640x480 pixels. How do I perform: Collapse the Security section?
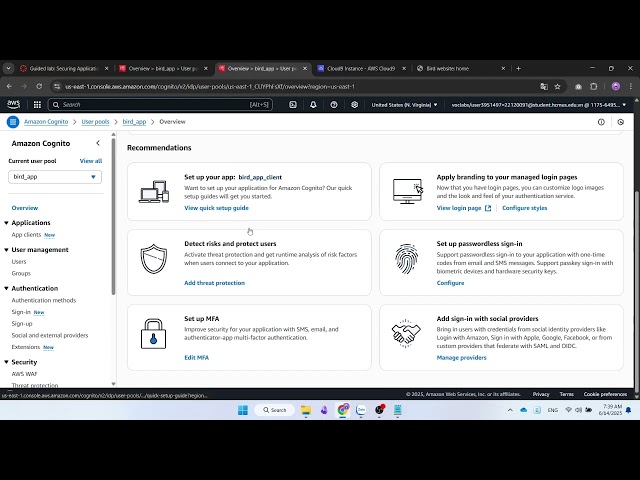[x=6, y=362]
